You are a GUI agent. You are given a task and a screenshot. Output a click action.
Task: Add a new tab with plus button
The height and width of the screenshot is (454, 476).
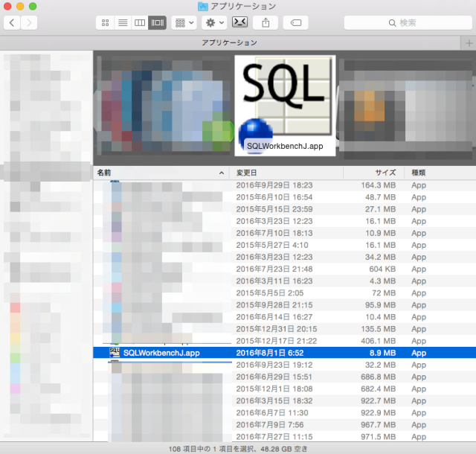click(469, 43)
